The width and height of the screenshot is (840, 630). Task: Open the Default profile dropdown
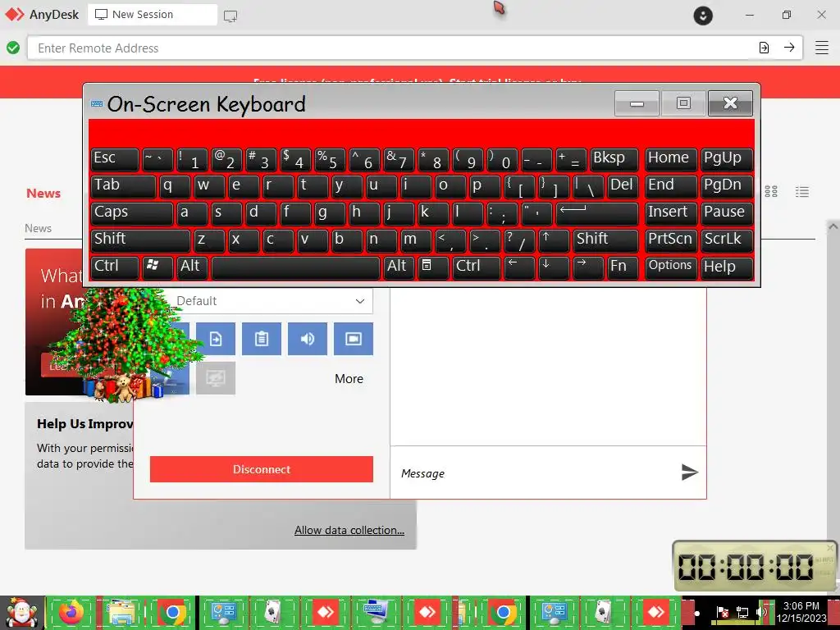(271, 301)
